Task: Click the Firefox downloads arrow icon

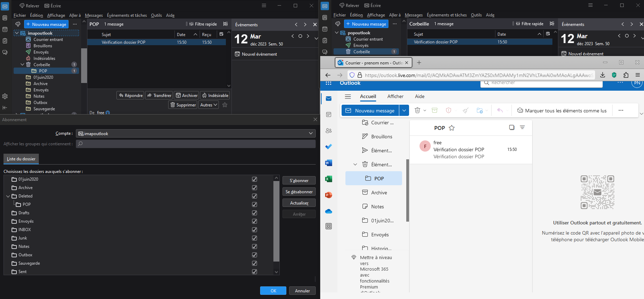Action: pyautogui.click(x=602, y=75)
